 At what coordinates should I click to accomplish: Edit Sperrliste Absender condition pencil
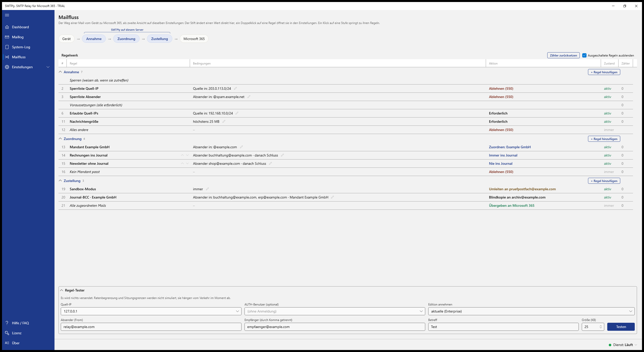click(x=249, y=96)
